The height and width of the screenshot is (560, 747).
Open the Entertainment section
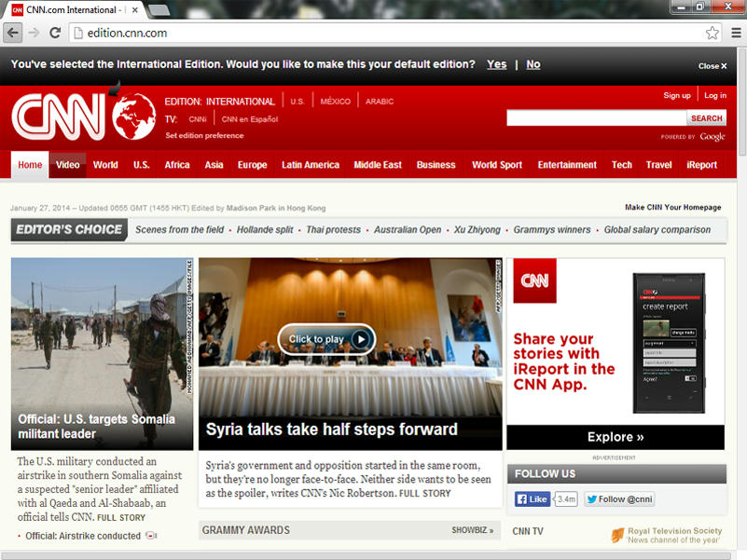pyautogui.click(x=567, y=165)
